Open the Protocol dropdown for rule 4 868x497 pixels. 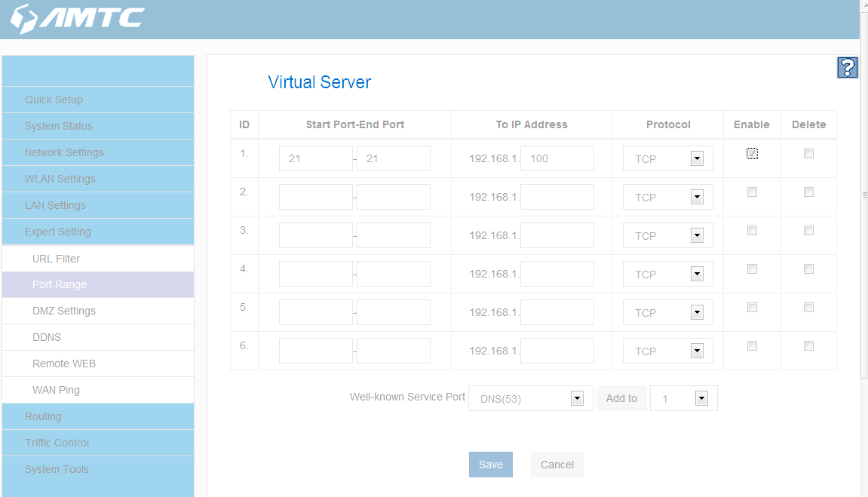click(x=667, y=274)
